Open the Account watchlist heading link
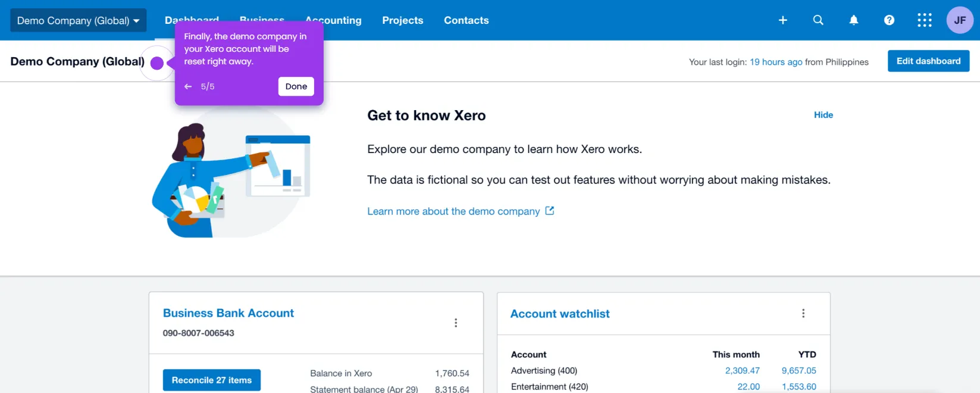 pyautogui.click(x=560, y=314)
